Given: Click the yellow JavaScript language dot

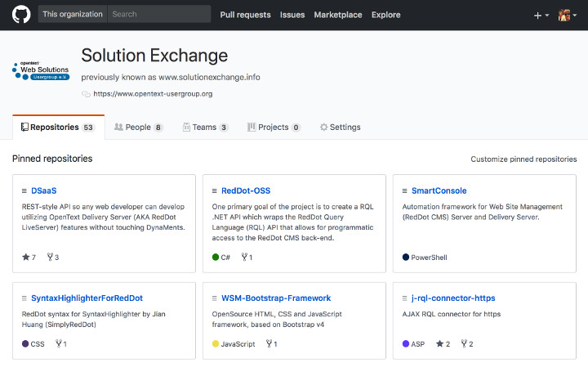Looking at the screenshot, I should click(x=216, y=343).
